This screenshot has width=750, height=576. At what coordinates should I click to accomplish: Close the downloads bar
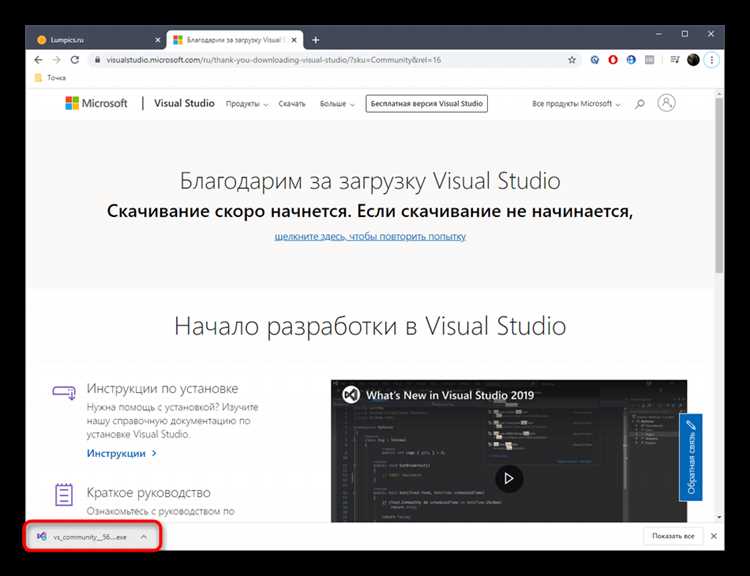pos(714,536)
